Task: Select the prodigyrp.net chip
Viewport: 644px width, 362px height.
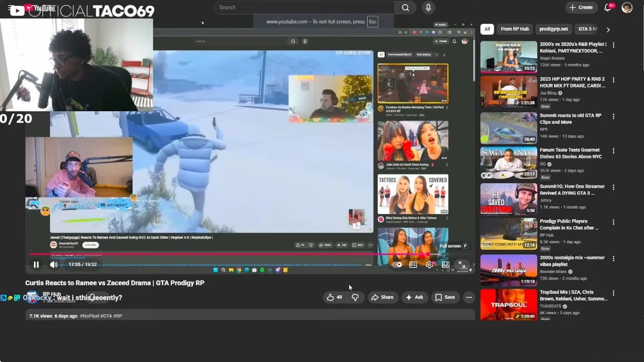Action: (553, 29)
